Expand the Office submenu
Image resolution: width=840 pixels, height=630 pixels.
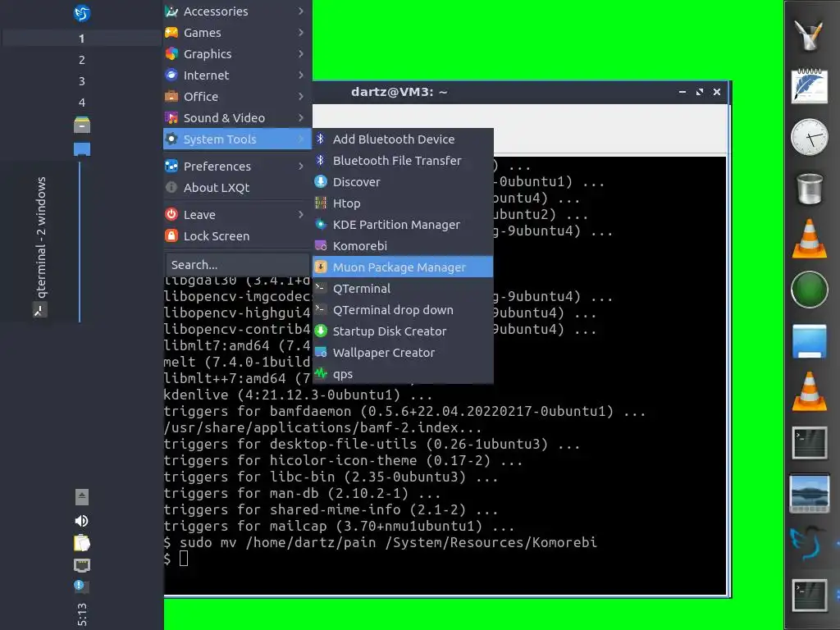tap(237, 97)
